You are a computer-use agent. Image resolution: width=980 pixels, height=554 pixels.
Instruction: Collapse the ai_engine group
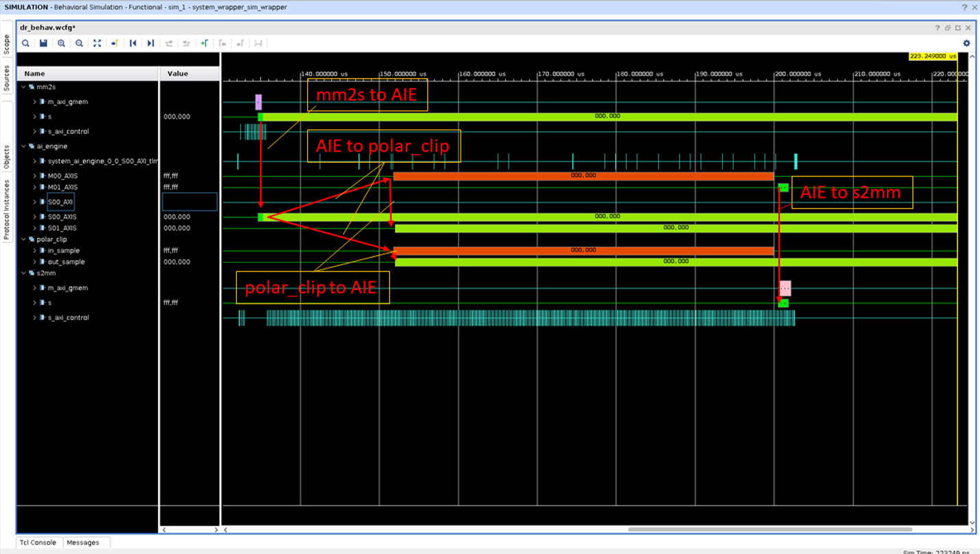[x=23, y=146]
